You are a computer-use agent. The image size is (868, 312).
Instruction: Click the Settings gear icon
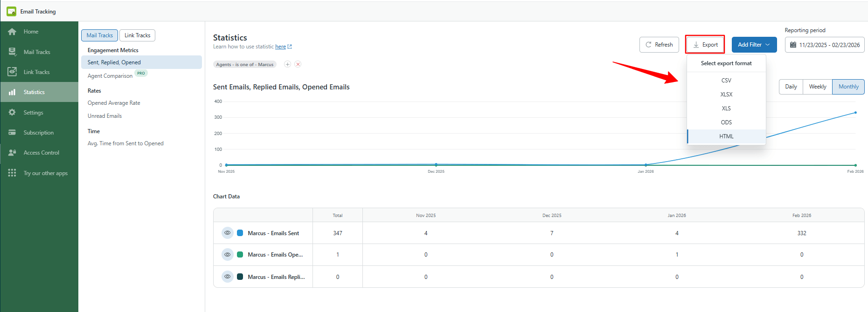tap(12, 112)
